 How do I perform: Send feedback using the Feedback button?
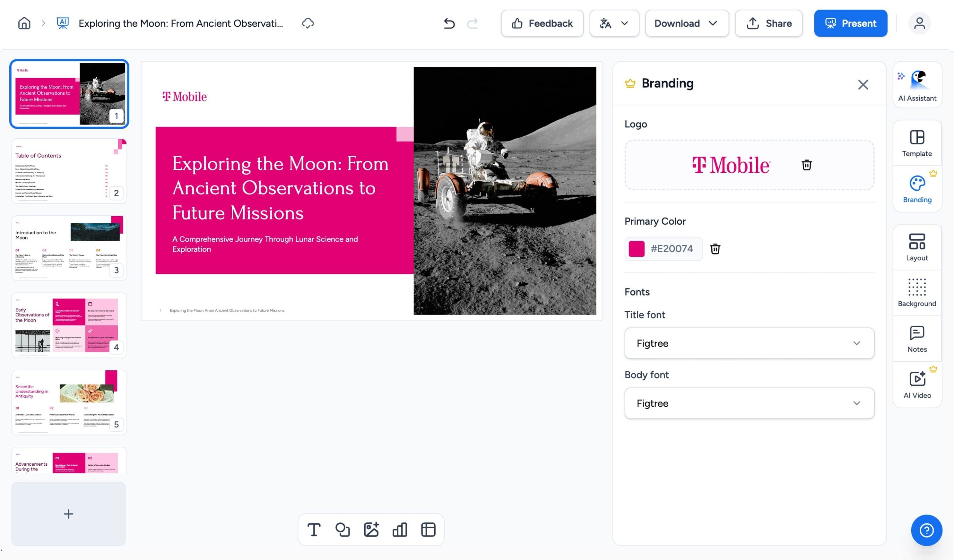pos(542,23)
